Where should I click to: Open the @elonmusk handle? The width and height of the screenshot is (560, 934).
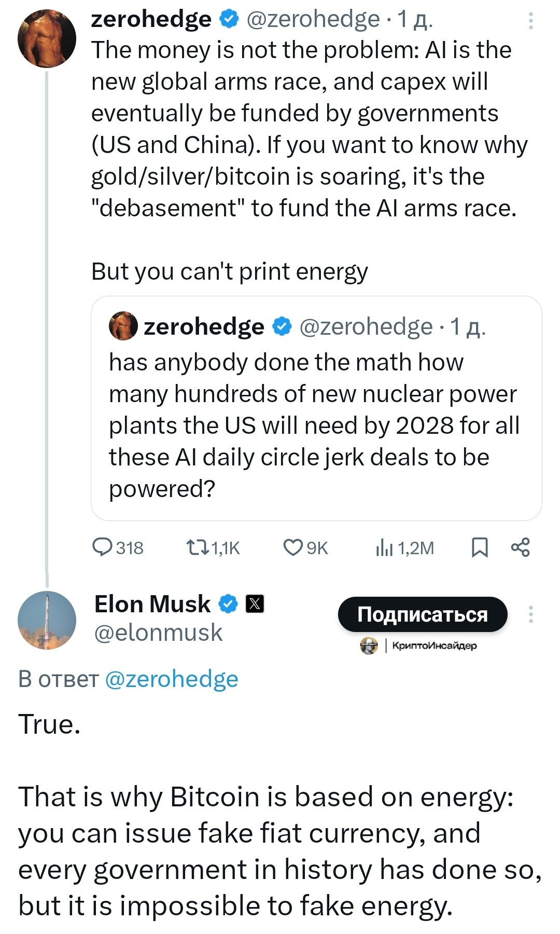(158, 633)
